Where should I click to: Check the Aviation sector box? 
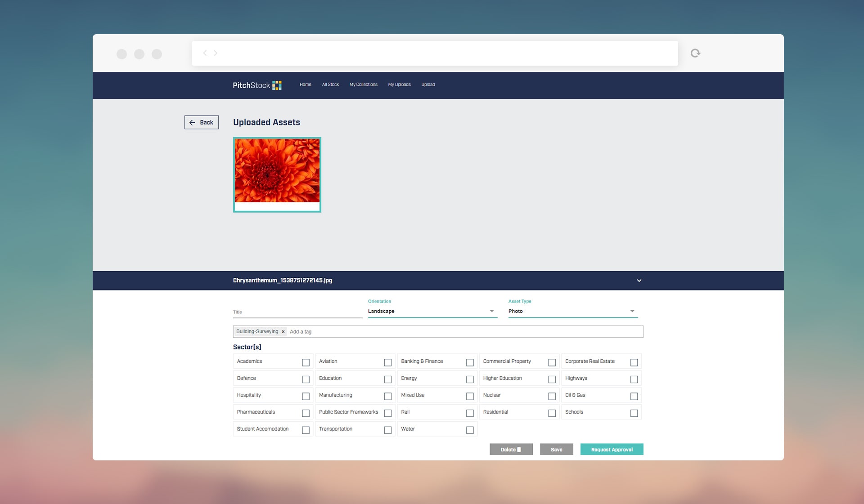(x=387, y=362)
